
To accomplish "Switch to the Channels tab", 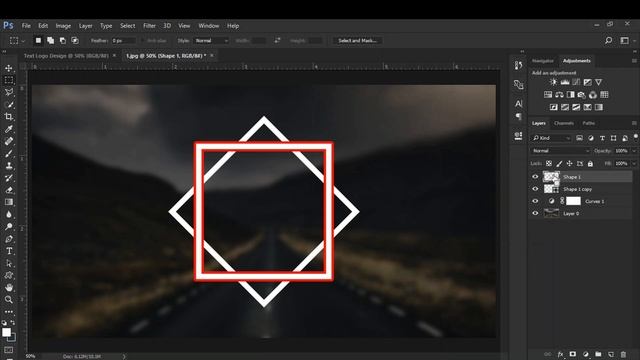I will (x=564, y=123).
